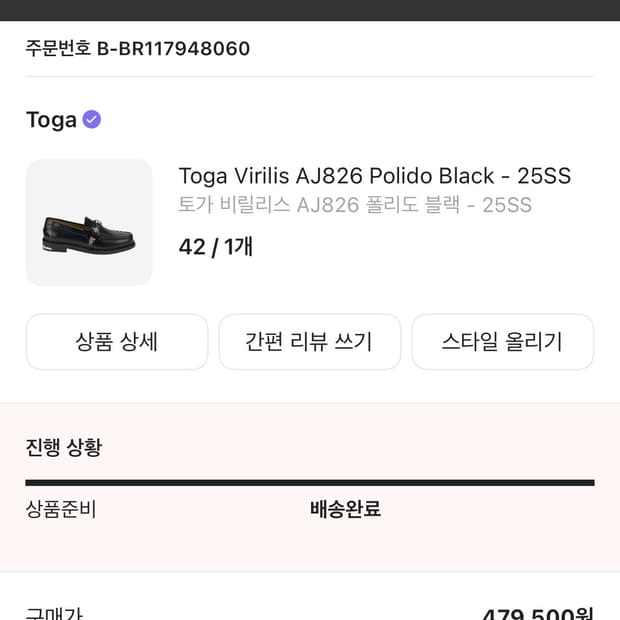The height and width of the screenshot is (620, 620).
Task: Click the 479,500원 price amount
Action: pyautogui.click(x=537, y=613)
